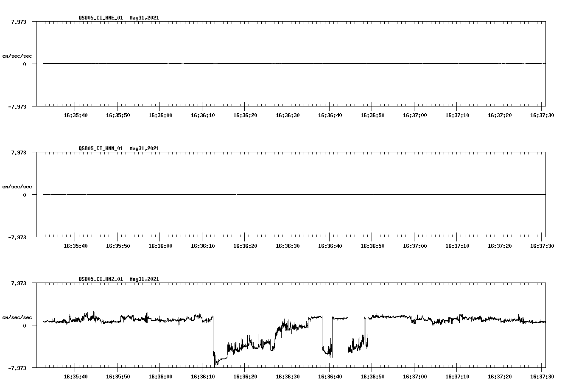Pick the 16:35:40 time label under HNZ plot
This screenshot has width=576, height=392.
[x=75, y=377]
